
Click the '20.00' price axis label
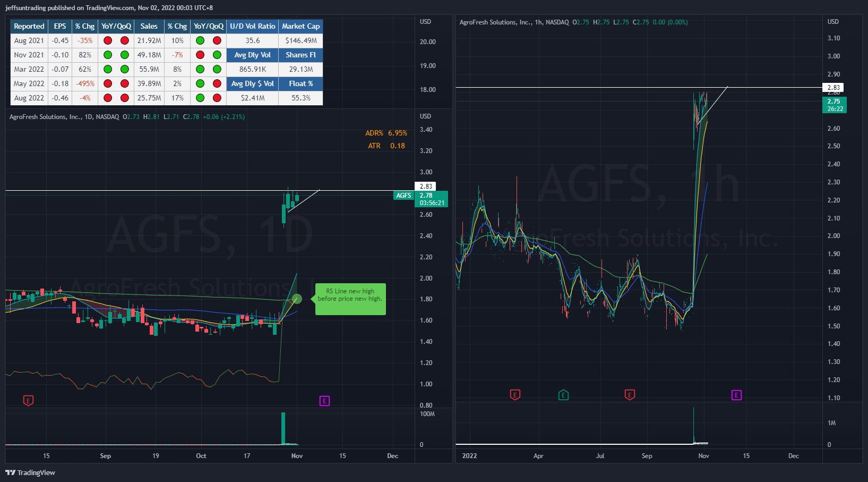[x=427, y=42]
